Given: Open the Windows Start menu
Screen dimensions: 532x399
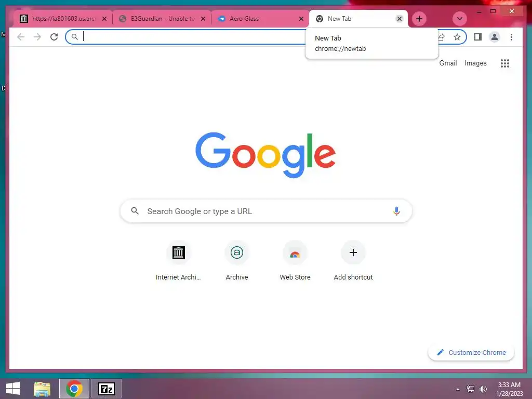Looking at the screenshot, I should (x=13, y=389).
